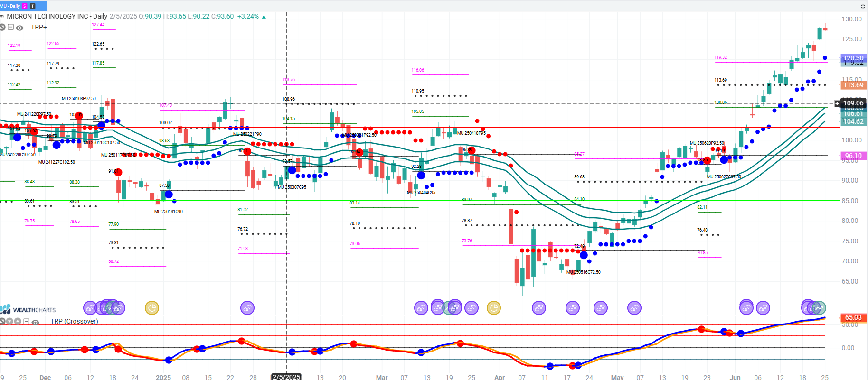Screen dimensions: 868x380
Task: Click the magenta 68.72 level label
Action: pyautogui.click(x=113, y=261)
